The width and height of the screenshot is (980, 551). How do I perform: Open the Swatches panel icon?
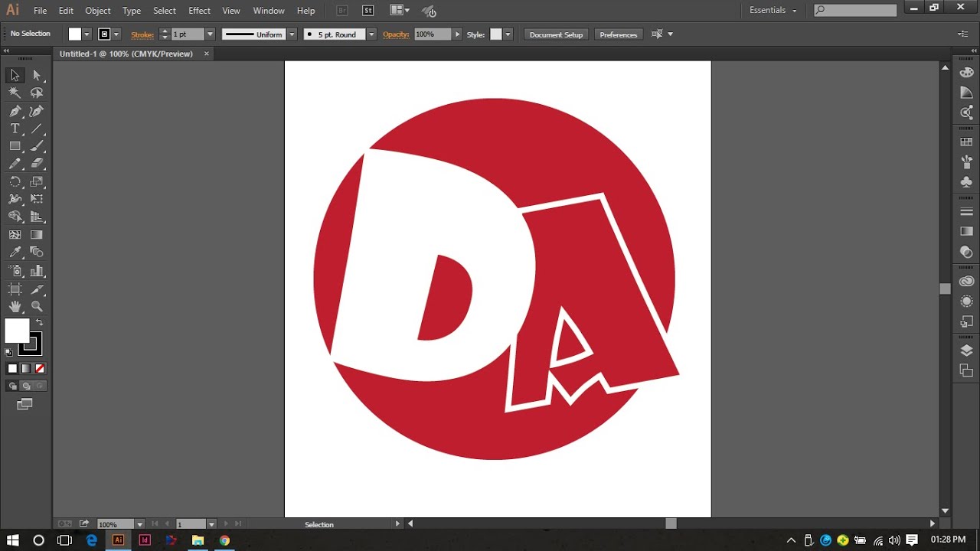pos(966,142)
